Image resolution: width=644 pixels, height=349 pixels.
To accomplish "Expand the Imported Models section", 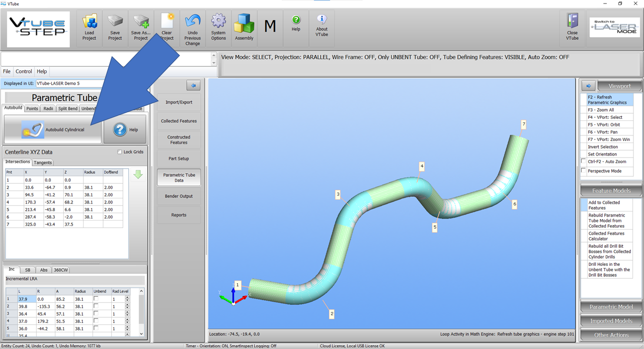I will 611,321.
